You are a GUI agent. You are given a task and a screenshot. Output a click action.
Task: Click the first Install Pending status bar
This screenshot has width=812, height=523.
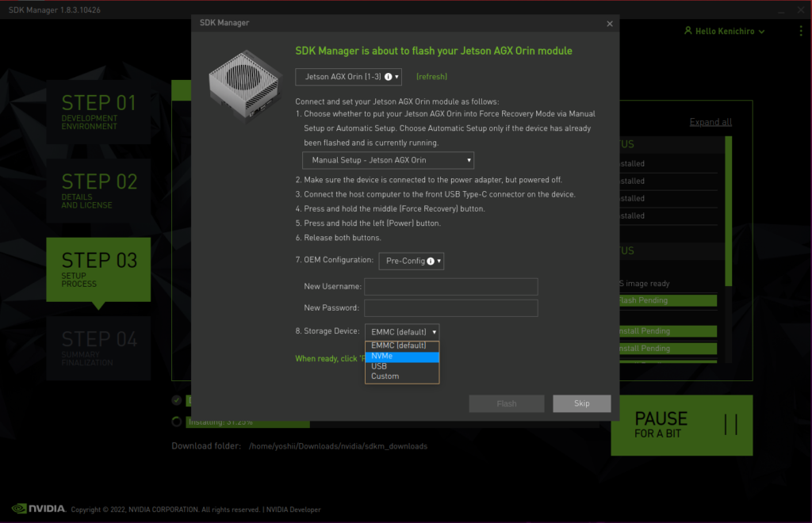pyautogui.click(x=668, y=331)
